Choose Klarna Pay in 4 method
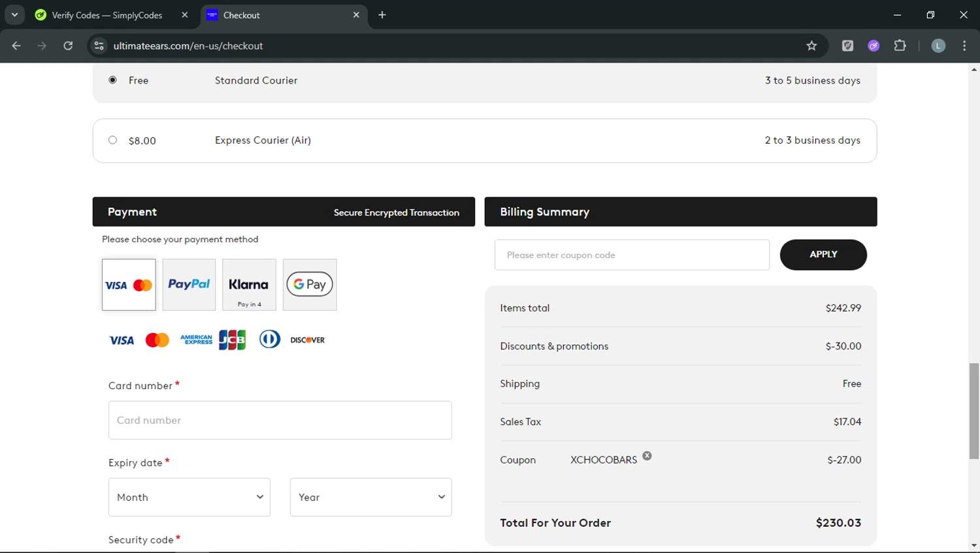Screen dimensions: 980x553 (x=249, y=285)
